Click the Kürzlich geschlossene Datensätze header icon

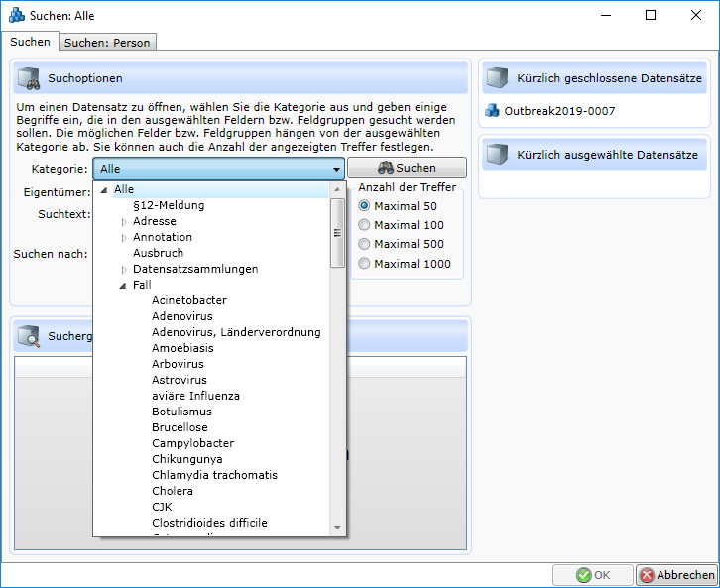[498, 78]
